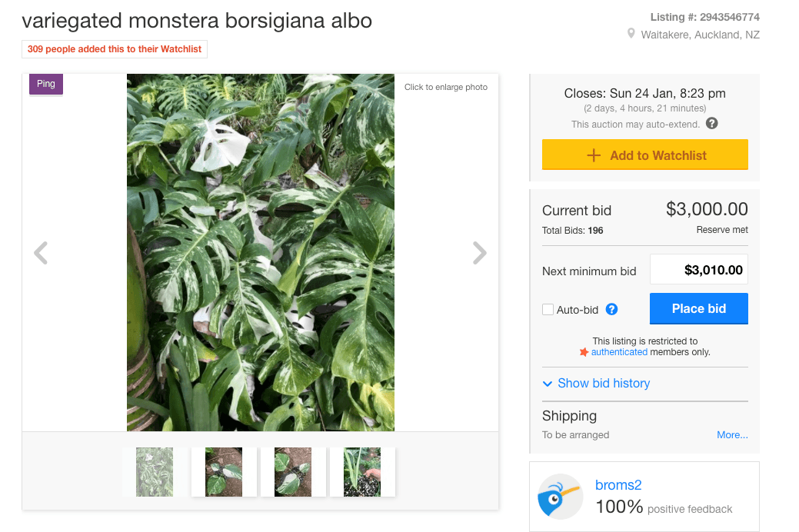
Task: Add listing to Watchlist
Action: 658,155
